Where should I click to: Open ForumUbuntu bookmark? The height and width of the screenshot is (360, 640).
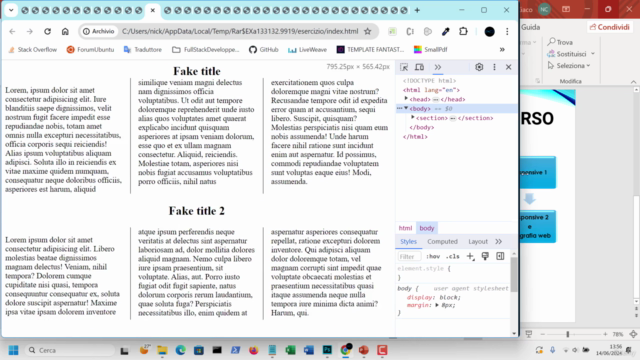tap(90, 49)
